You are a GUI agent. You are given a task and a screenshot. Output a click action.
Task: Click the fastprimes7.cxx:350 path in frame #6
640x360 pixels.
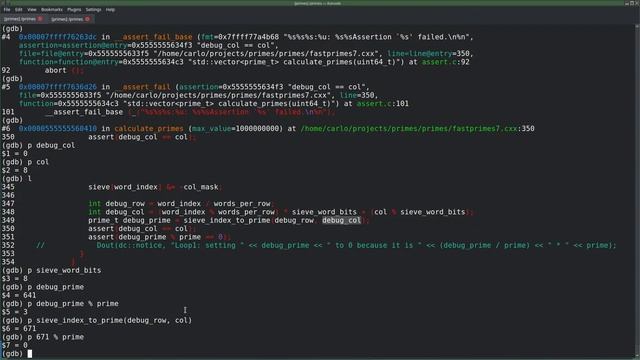point(417,129)
